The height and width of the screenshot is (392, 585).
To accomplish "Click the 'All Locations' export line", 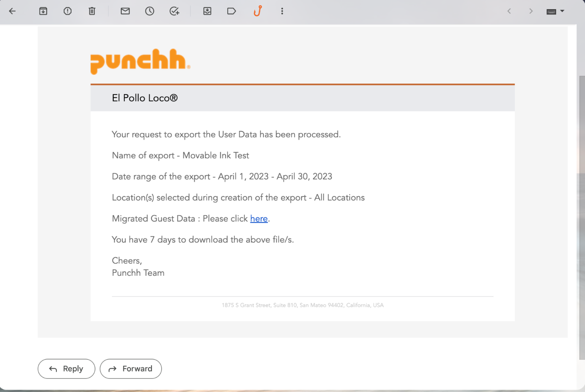I will pyautogui.click(x=238, y=198).
